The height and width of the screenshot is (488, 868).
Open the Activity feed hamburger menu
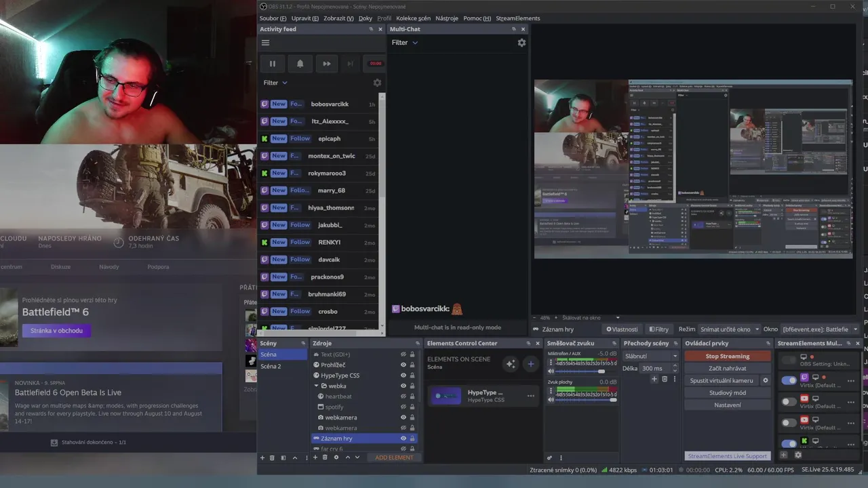(265, 43)
